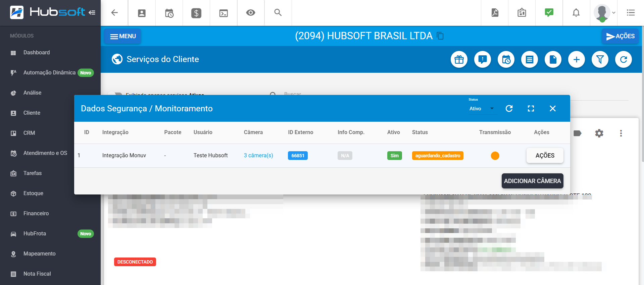
Task: Open Nota Fiscal module
Action: [x=50, y=274]
